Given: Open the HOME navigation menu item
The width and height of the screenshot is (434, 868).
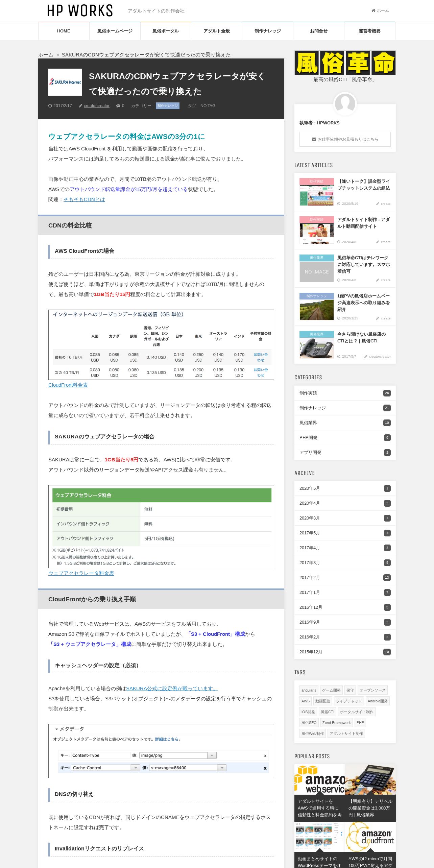Looking at the screenshot, I should point(64,31).
